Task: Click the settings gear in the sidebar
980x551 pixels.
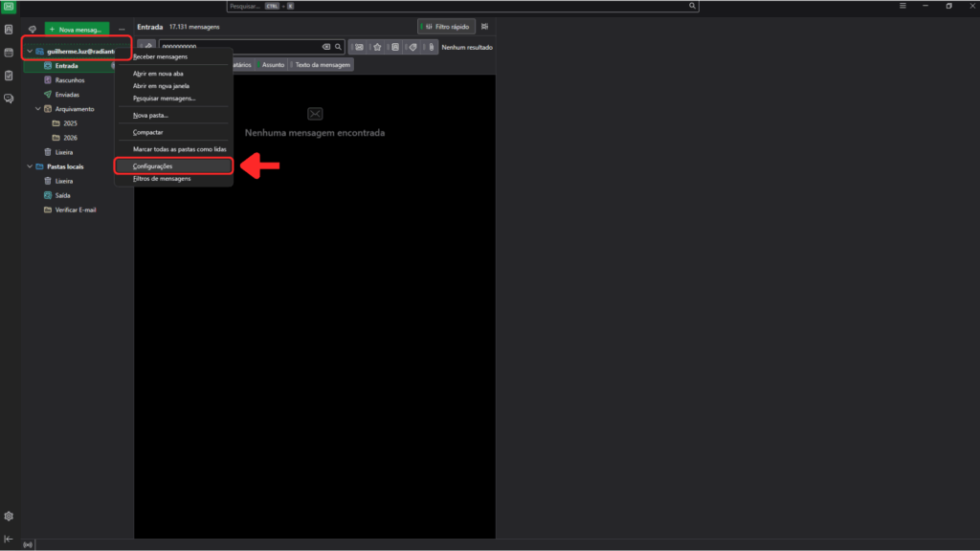Action: tap(9, 516)
